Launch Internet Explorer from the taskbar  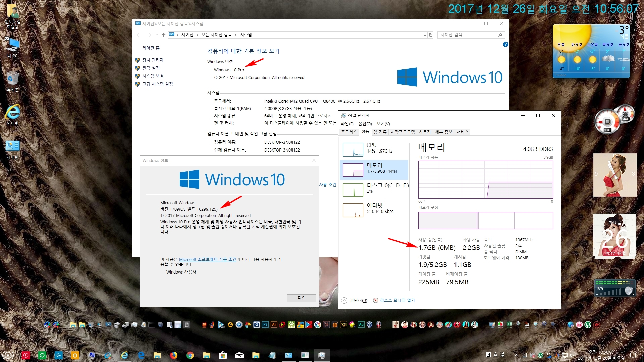[x=124, y=355]
